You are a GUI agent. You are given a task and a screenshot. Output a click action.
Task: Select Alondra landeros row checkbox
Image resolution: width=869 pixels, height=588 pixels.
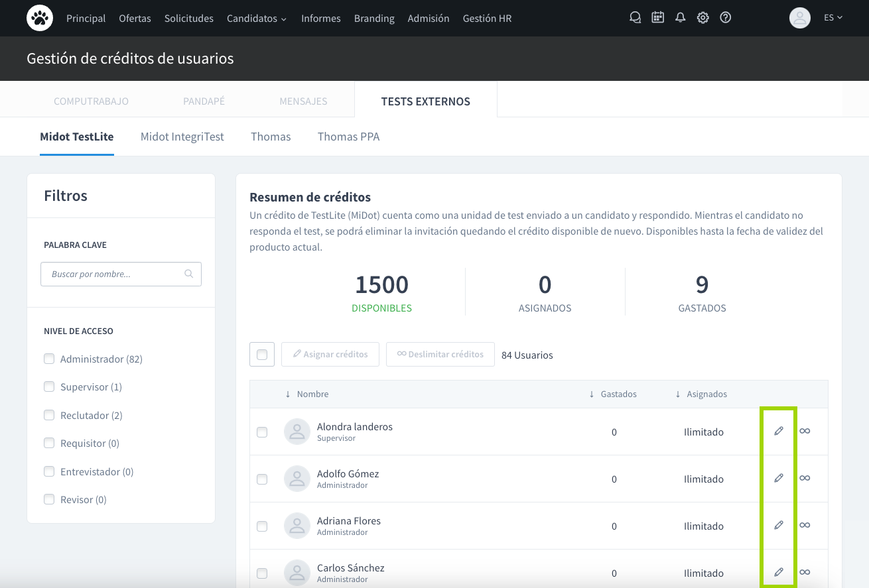coord(262,432)
